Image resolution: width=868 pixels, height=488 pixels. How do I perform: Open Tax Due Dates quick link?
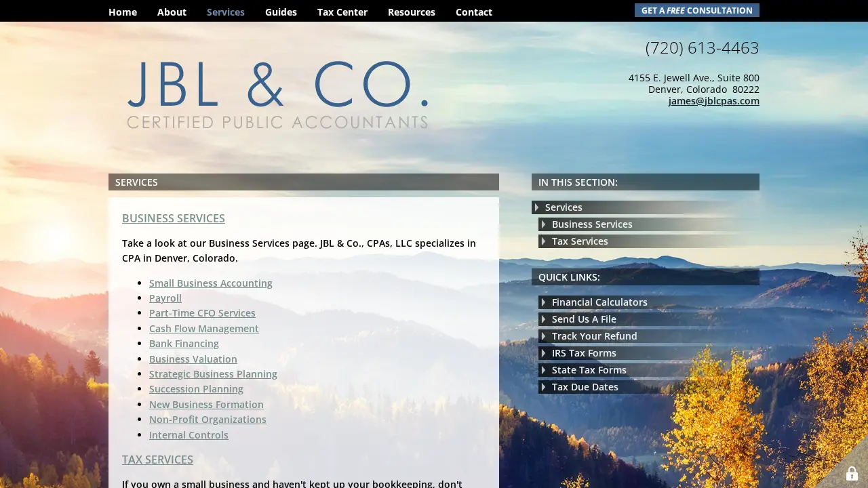[585, 387]
